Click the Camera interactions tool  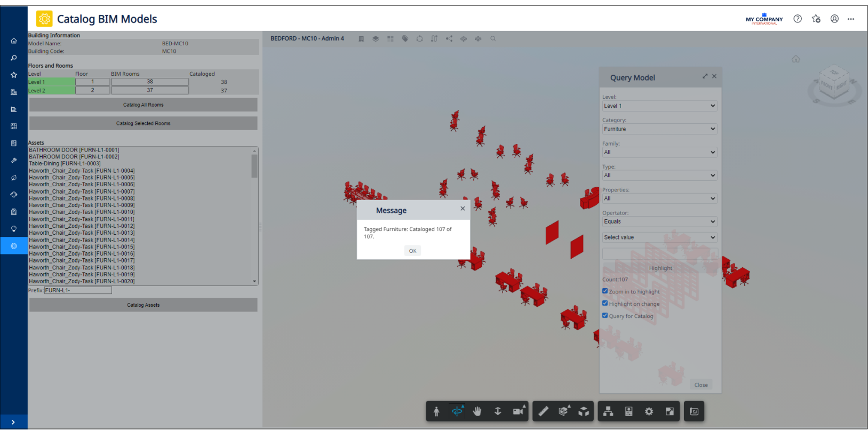point(518,411)
